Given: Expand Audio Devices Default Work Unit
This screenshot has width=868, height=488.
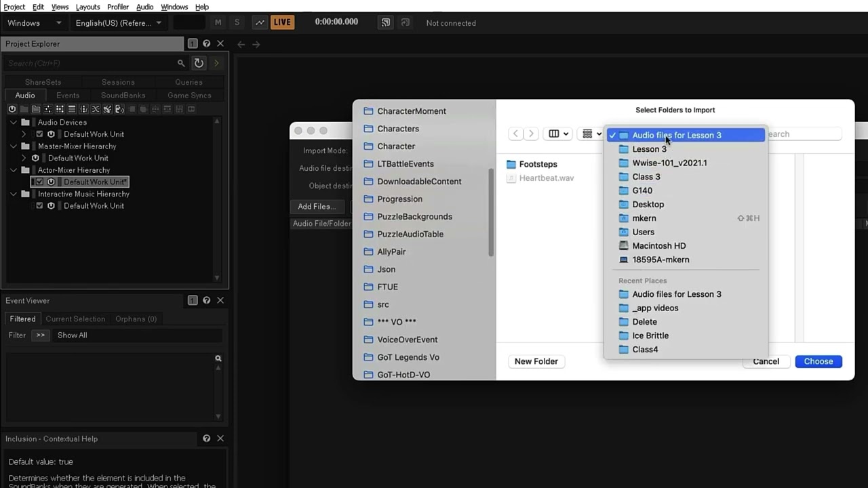Looking at the screenshot, I should tap(24, 134).
